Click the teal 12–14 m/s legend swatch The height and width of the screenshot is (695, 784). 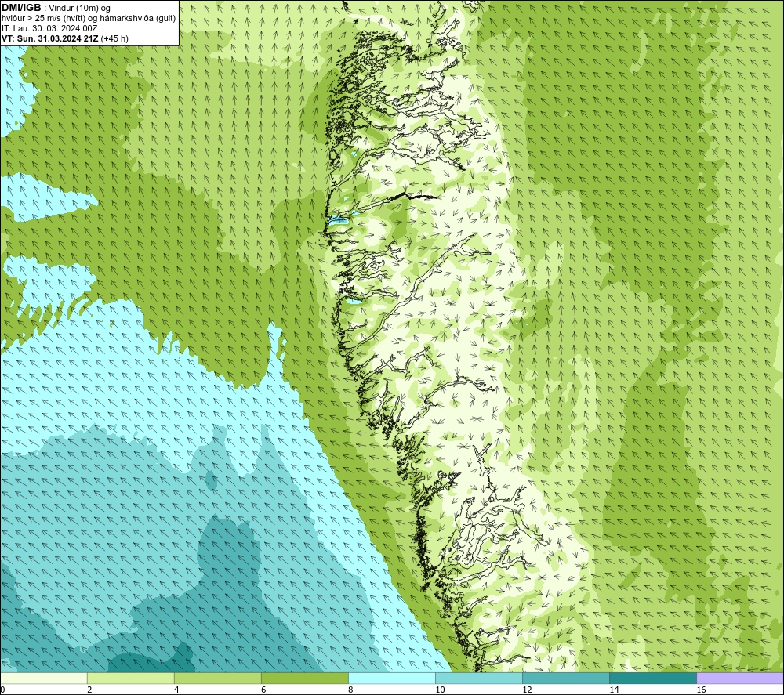566,678
